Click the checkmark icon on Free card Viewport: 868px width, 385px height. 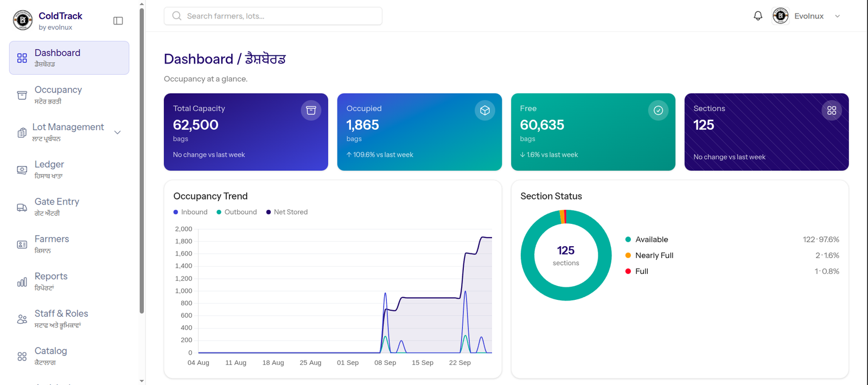658,111
